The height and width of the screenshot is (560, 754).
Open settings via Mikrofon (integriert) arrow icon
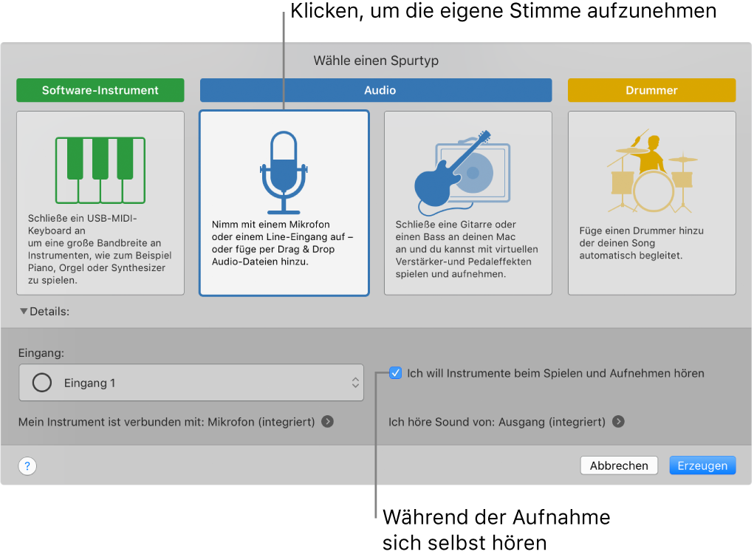(326, 422)
